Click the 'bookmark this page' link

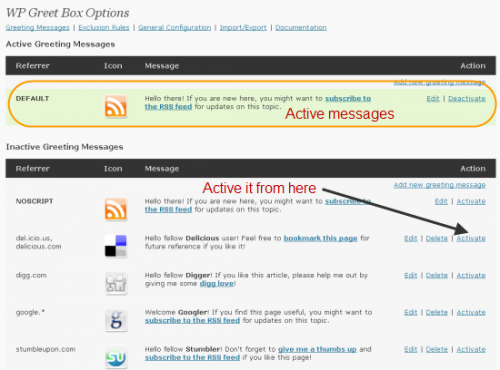tap(320, 238)
